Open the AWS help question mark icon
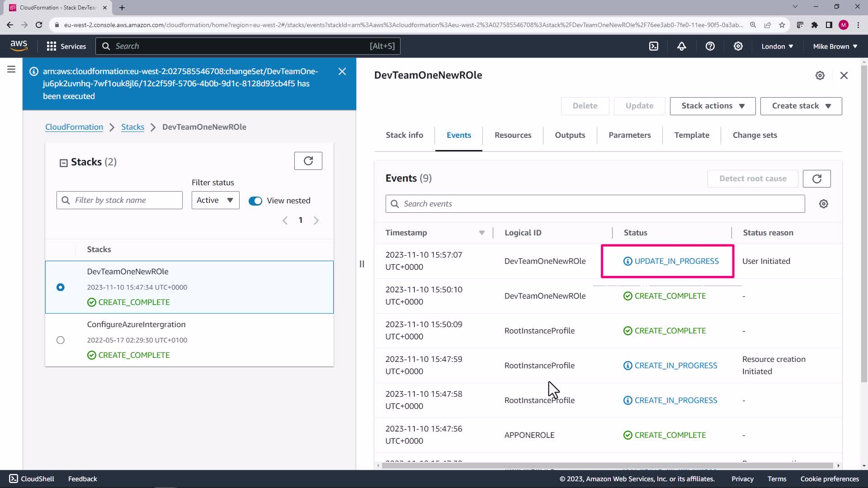The image size is (868, 488). point(710,46)
